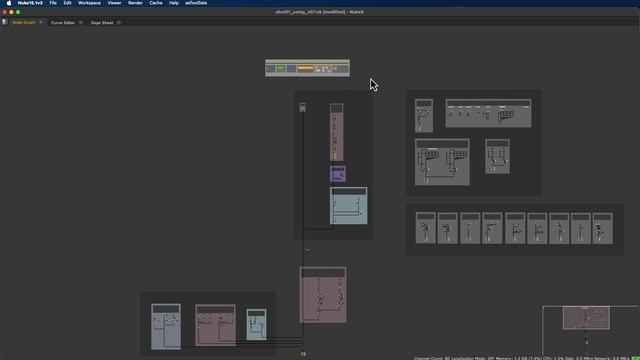640x360 pixels.
Task: Select the dot node on the vertical pipe
Action: [307, 251]
